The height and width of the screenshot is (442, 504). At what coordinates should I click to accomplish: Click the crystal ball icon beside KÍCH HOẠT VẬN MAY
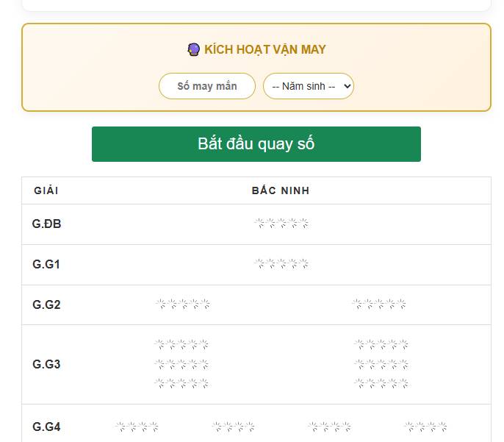pos(193,49)
